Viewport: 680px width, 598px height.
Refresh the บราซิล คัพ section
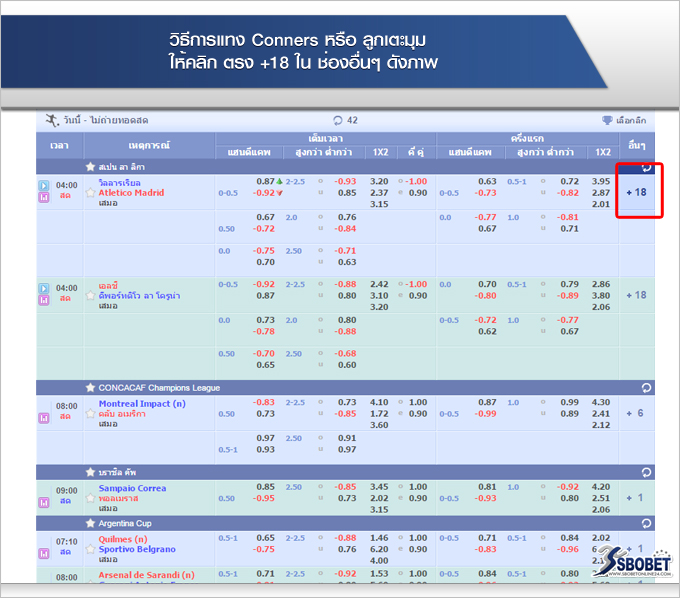tap(646, 472)
